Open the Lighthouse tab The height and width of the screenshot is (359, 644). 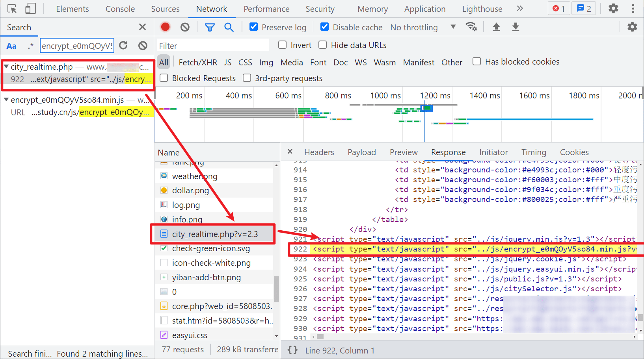point(482,9)
